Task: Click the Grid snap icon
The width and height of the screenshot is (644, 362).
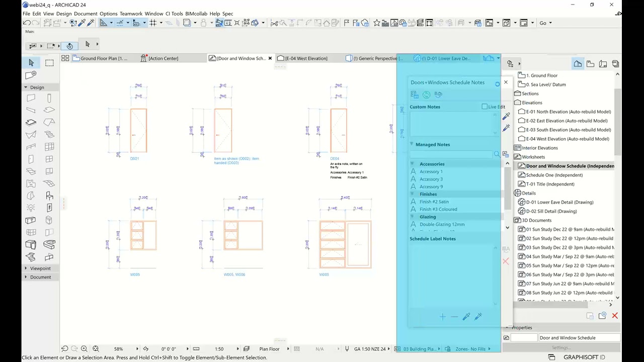Action: click(x=153, y=23)
